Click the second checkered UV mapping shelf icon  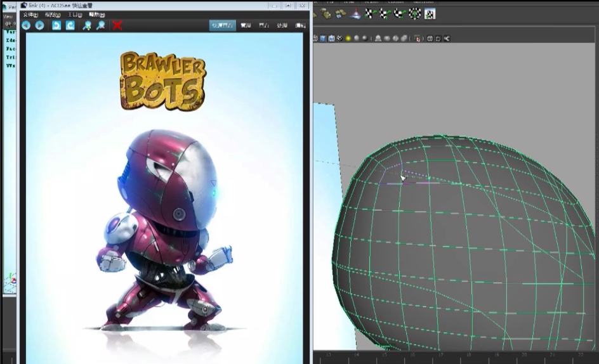point(385,14)
